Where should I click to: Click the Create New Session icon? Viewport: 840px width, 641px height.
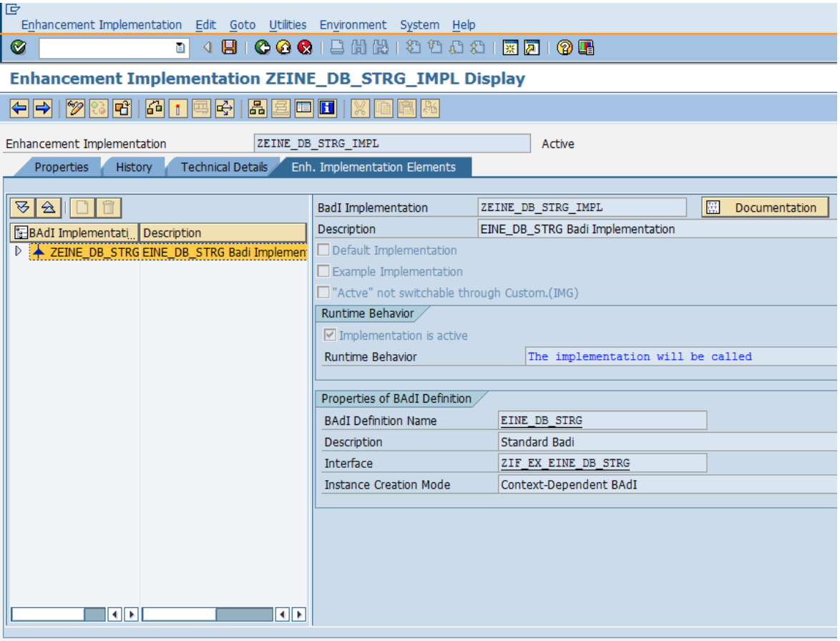pos(510,48)
